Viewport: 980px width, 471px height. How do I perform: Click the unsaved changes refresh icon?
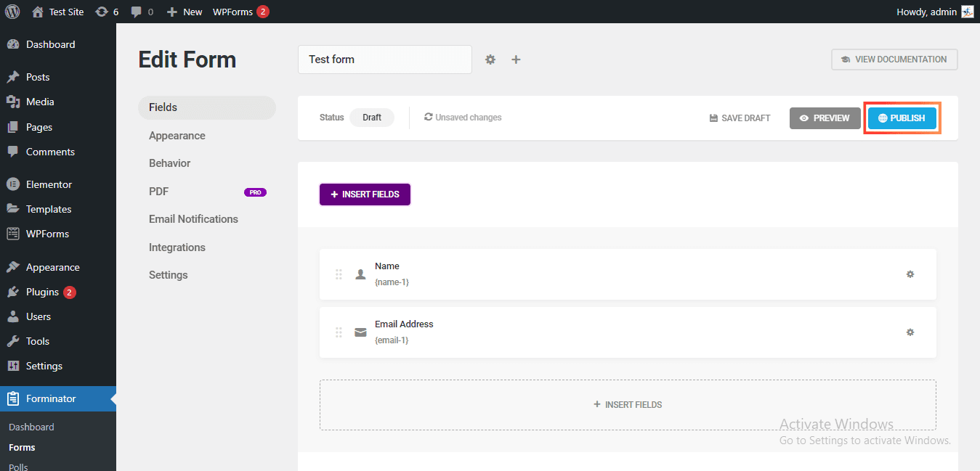(428, 117)
